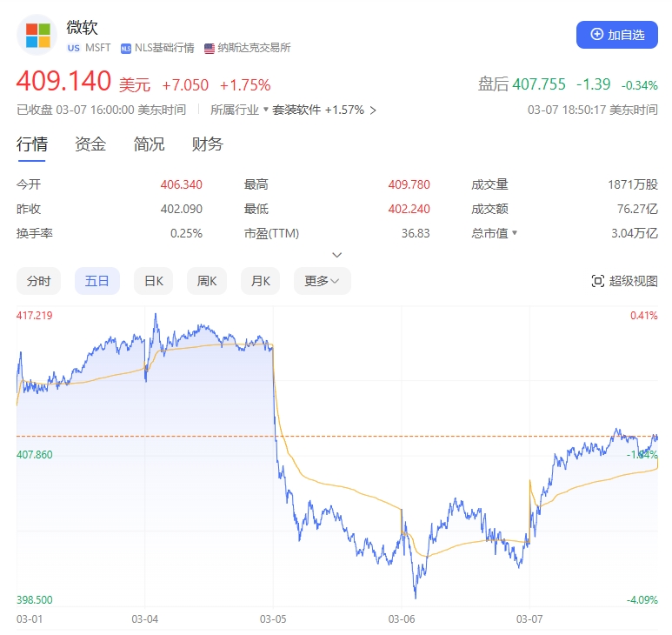Click the 成交量 value 1871万股
The image size is (672, 635).
click(x=633, y=184)
